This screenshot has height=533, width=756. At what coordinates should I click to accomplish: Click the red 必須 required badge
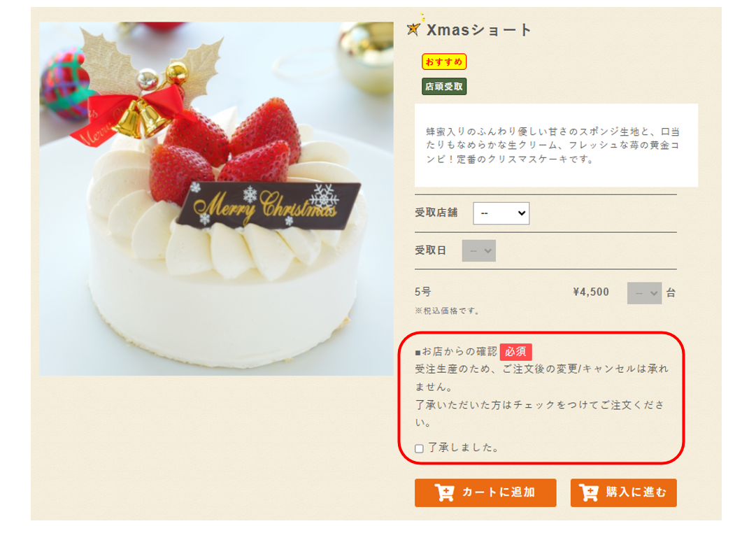(516, 352)
